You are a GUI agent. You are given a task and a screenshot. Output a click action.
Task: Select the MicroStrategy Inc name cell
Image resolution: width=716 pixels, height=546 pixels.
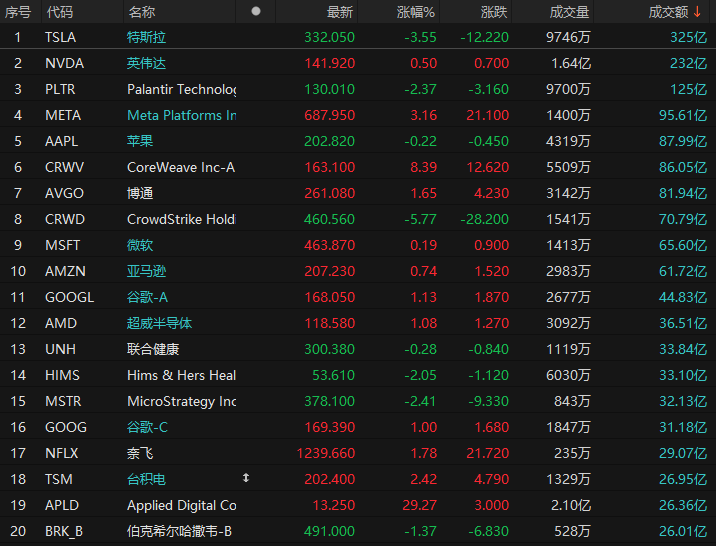[181, 401]
